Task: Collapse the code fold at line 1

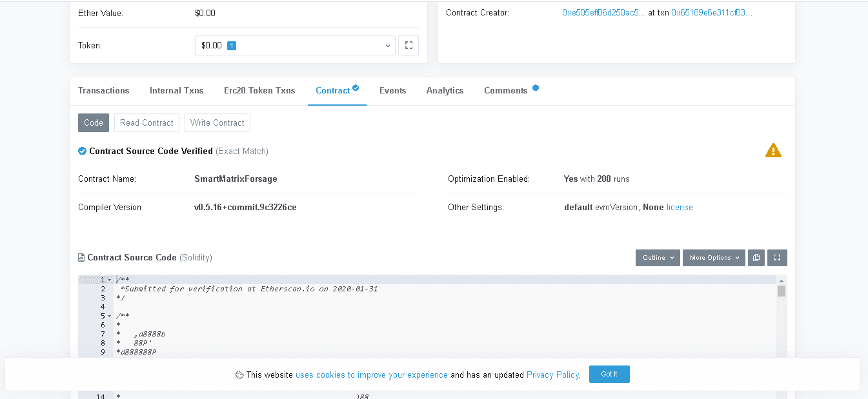Action: click(x=110, y=280)
